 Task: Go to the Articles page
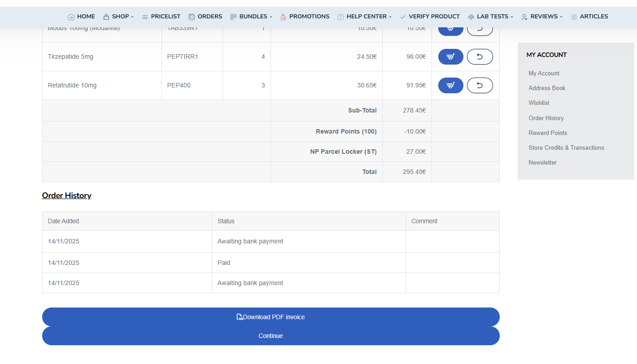tap(589, 17)
